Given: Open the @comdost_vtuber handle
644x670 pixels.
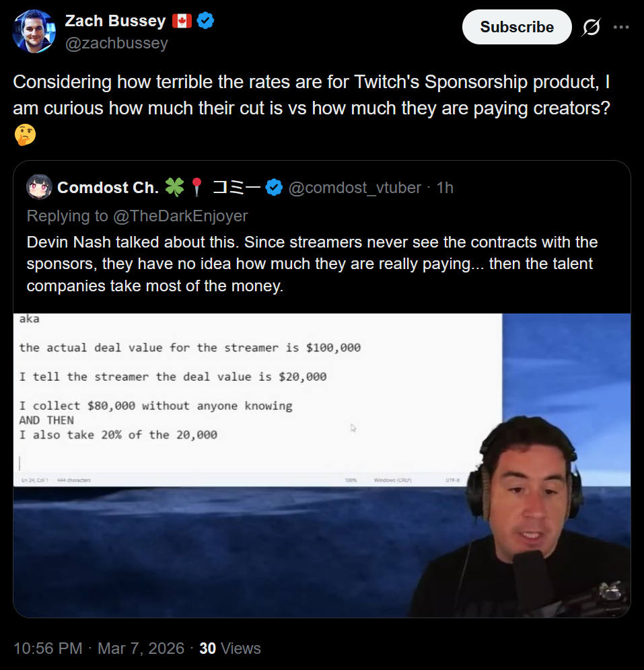Looking at the screenshot, I should coord(355,188).
